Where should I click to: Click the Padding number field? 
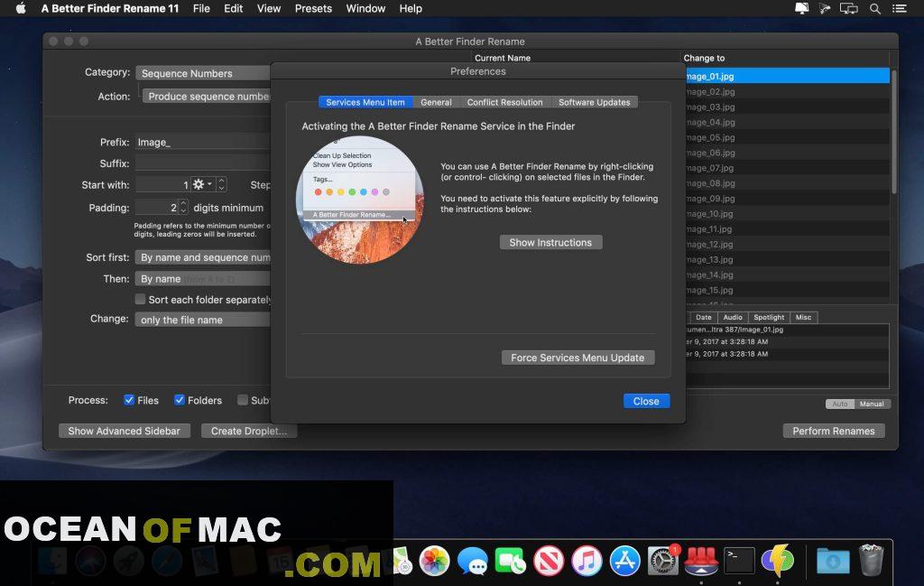(157, 208)
